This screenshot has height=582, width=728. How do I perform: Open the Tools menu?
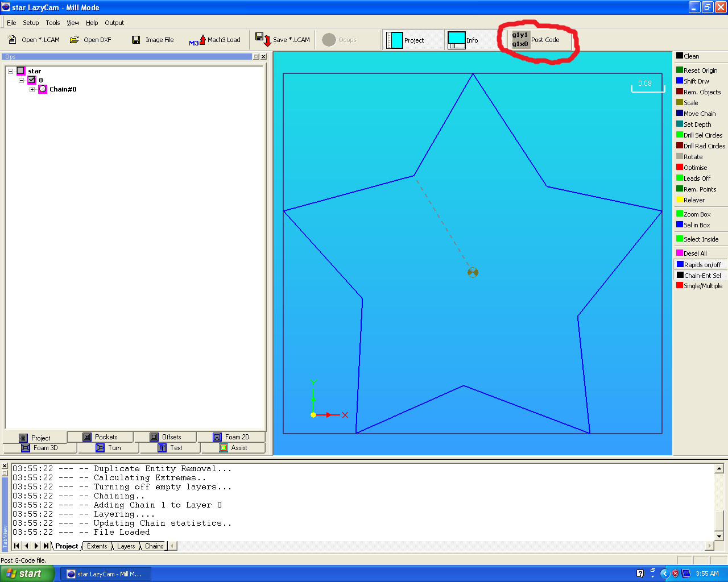pos(53,23)
